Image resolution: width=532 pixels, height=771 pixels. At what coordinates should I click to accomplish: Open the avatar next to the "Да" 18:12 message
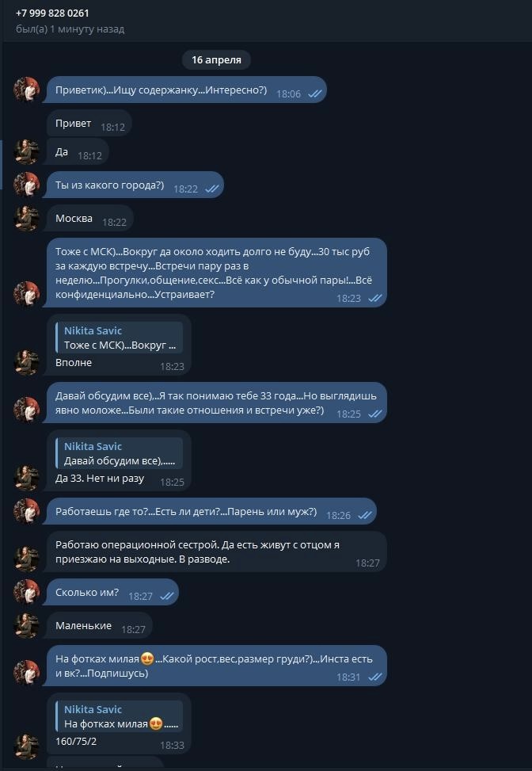click(27, 151)
